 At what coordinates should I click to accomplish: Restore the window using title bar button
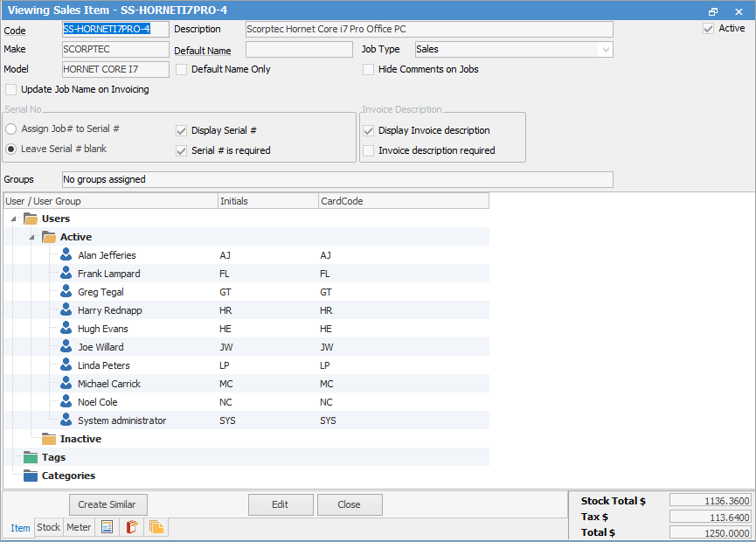[713, 11]
